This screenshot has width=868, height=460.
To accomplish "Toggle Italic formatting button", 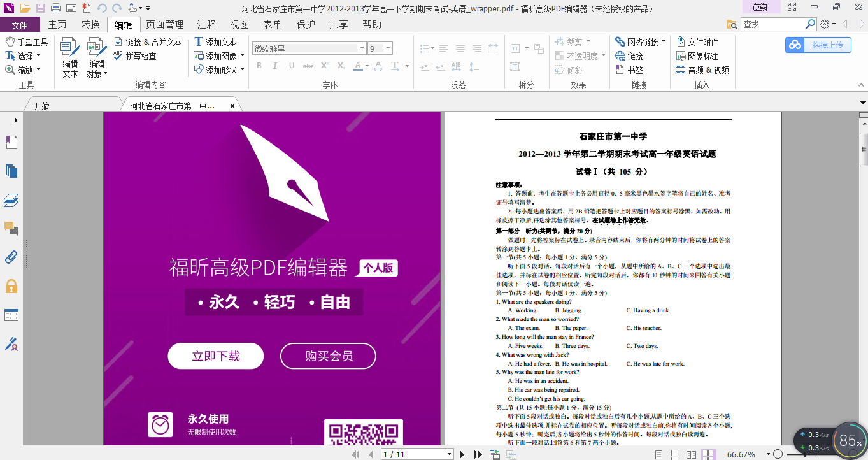I will click(x=275, y=66).
